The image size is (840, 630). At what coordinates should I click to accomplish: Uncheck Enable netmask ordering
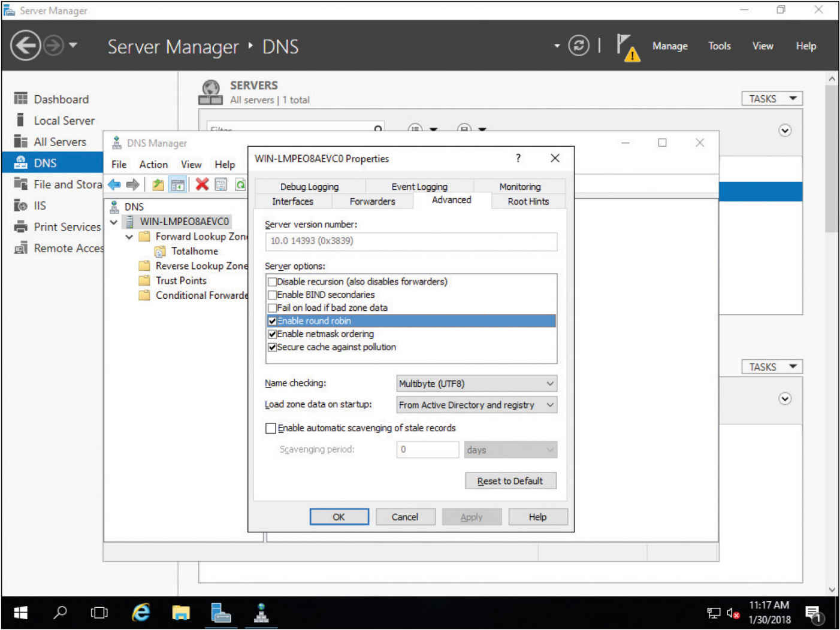coord(273,334)
